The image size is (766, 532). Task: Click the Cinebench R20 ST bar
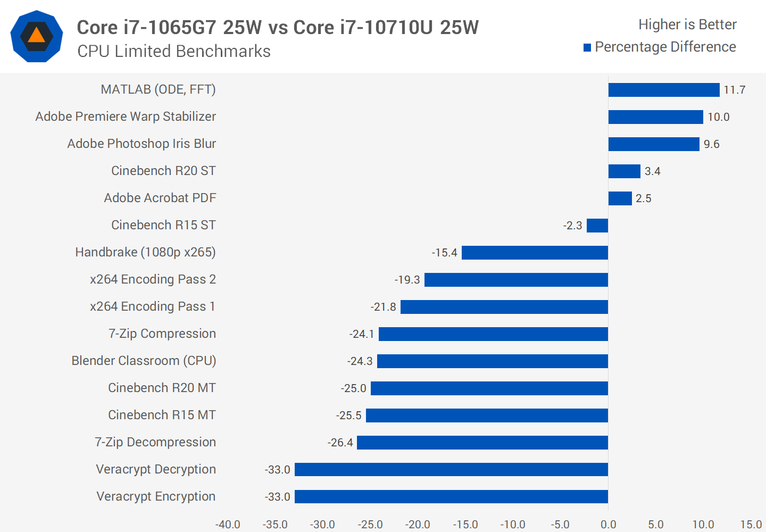click(624, 171)
